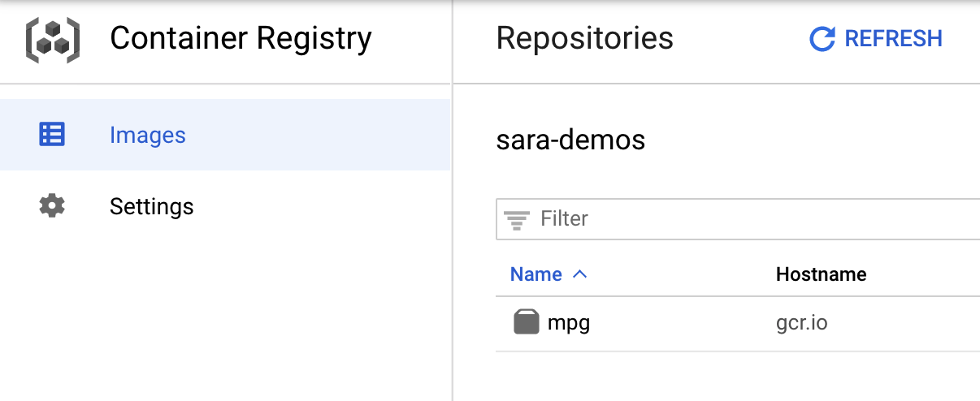Screen dimensions: 980x401
Task: Click the Repositories page heading
Action: [x=584, y=38]
